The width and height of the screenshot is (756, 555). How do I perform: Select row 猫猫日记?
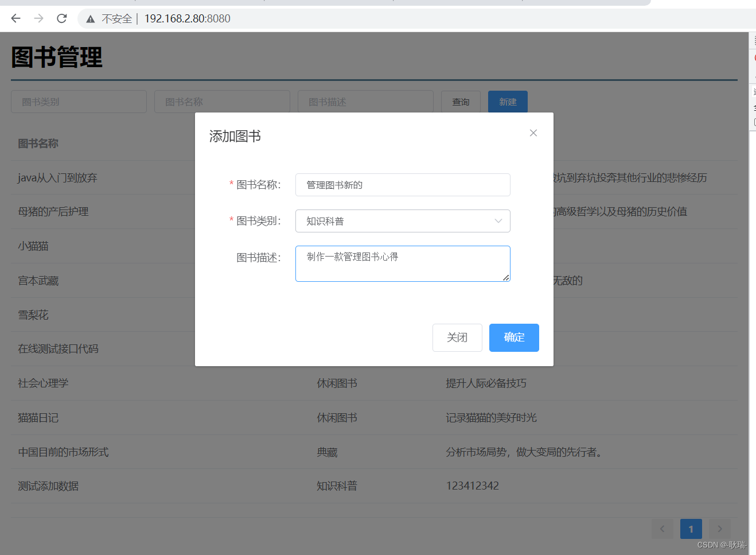(374, 418)
